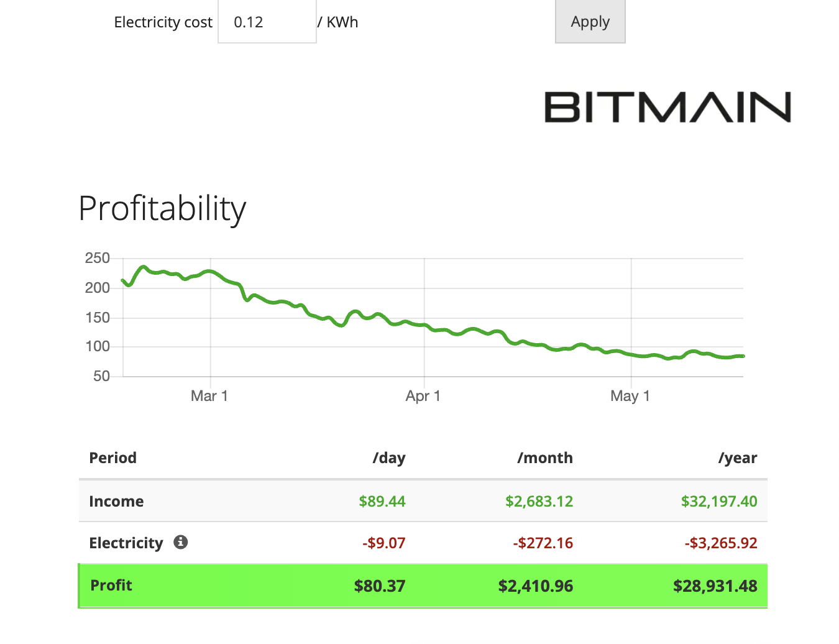Click the Apr 1 axis label
The image size is (839, 644).
pyautogui.click(x=423, y=396)
